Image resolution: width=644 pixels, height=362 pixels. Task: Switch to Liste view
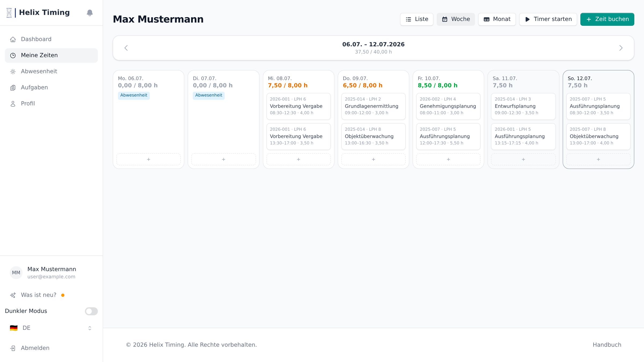(x=417, y=19)
